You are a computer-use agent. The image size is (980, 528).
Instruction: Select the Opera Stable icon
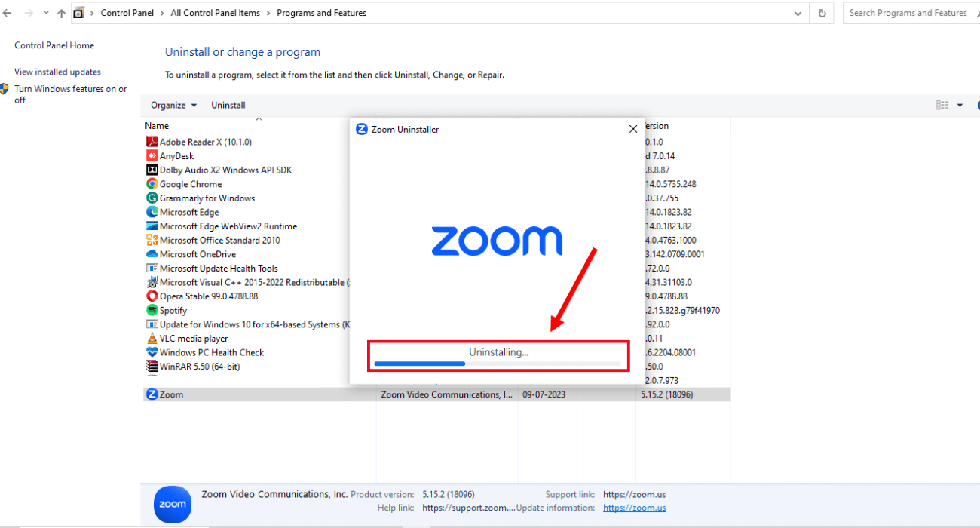152,296
